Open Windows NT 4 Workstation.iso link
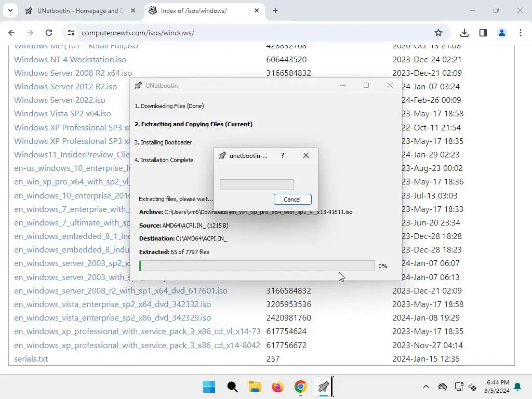This screenshot has height=399, width=532. (70, 59)
